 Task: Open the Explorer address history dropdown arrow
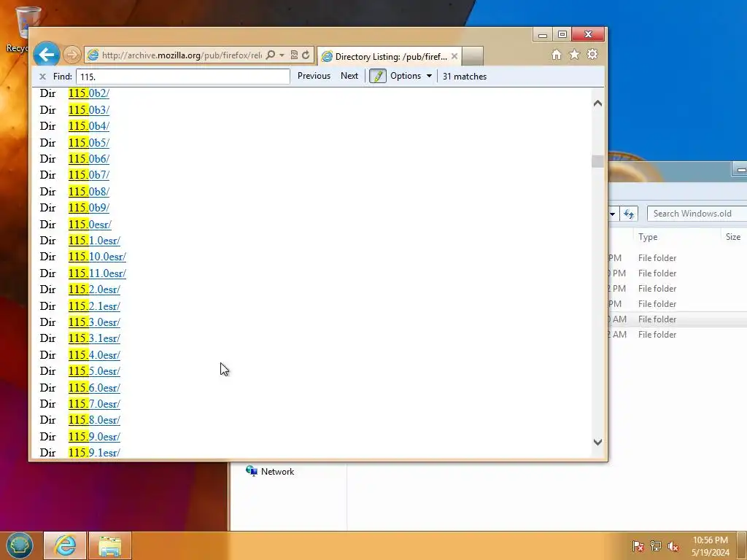[x=613, y=214]
